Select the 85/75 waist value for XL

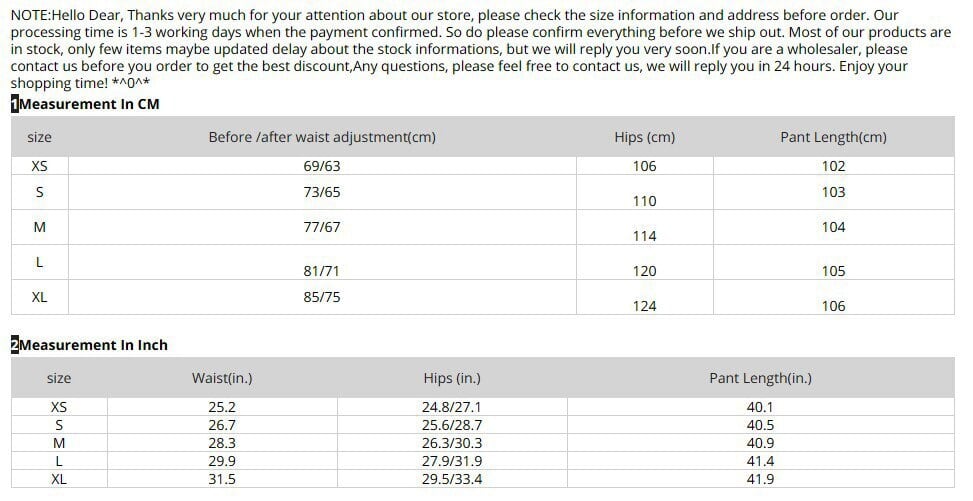click(322, 296)
